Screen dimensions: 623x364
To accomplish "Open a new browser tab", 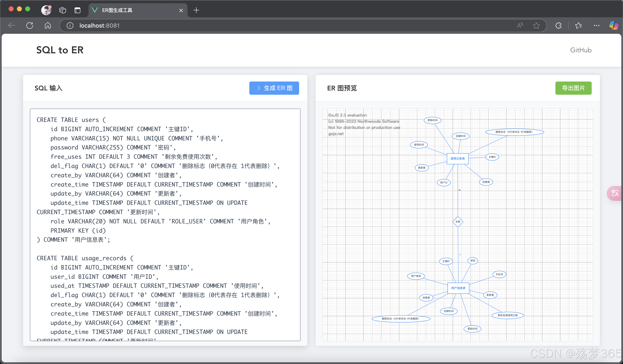I will click(x=196, y=10).
